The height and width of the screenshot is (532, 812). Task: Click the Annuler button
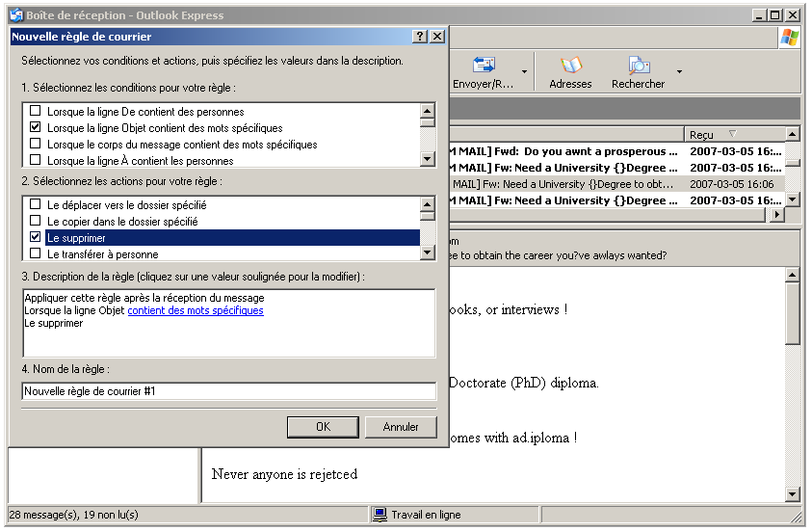(401, 427)
